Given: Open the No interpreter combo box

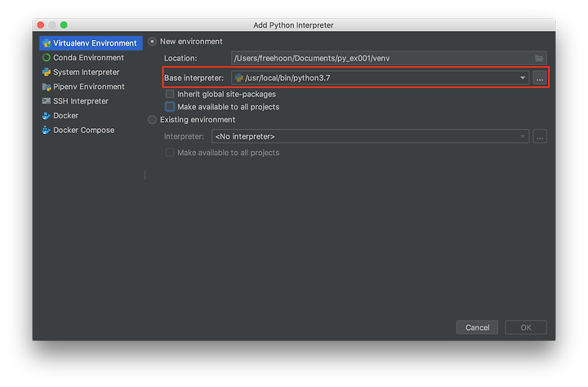Looking at the screenshot, I should (x=370, y=136).
